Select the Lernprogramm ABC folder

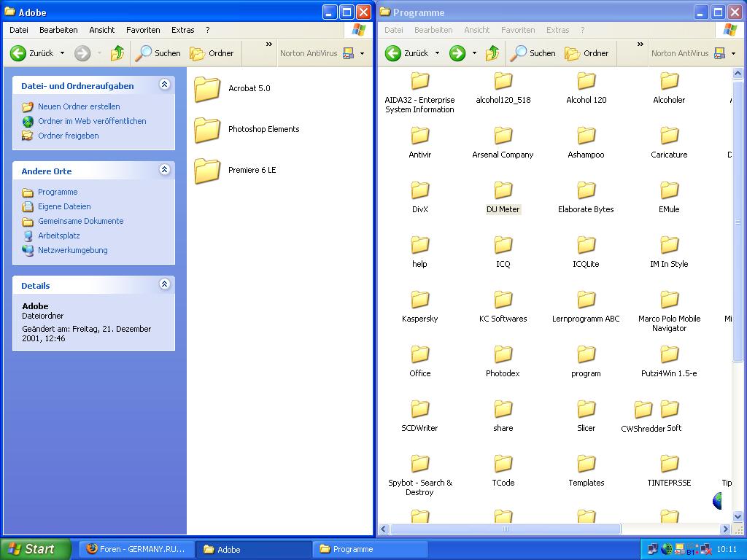[586, 307]
